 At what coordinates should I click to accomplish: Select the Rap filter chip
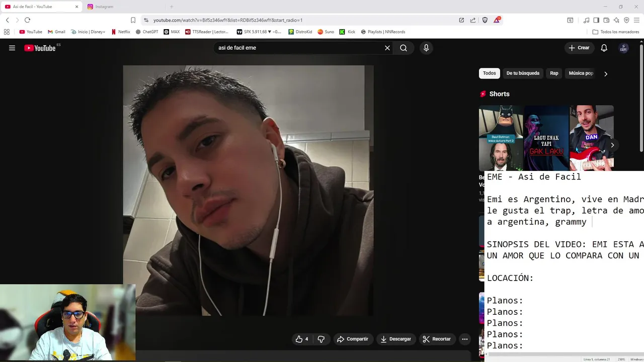(554, 73)
